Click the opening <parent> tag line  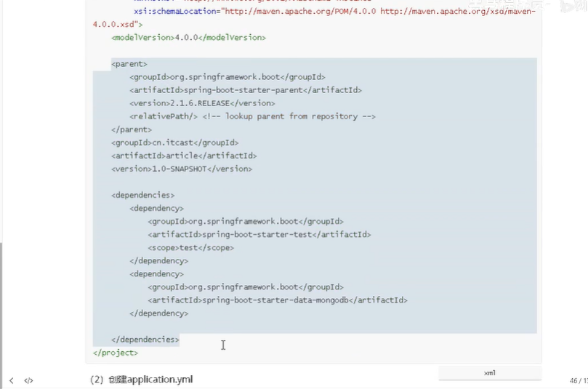click(x=129, y=64)
